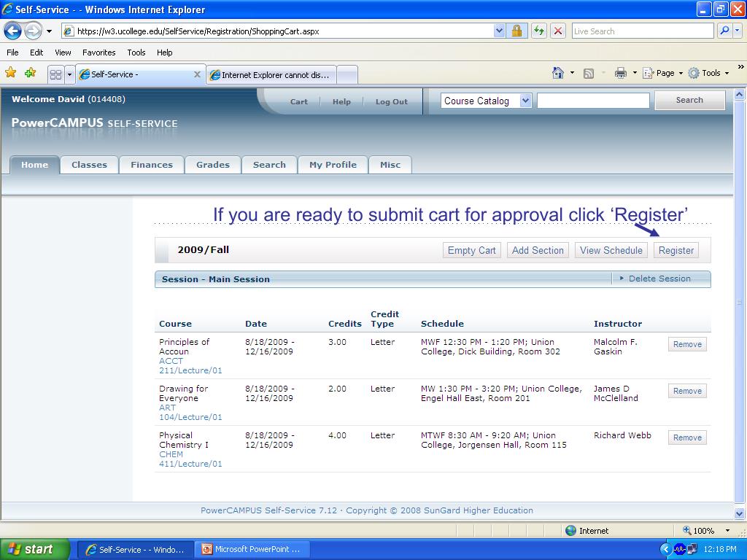
Task: Open the View menu
Action: pyautogui.click(x=63, y=52)
